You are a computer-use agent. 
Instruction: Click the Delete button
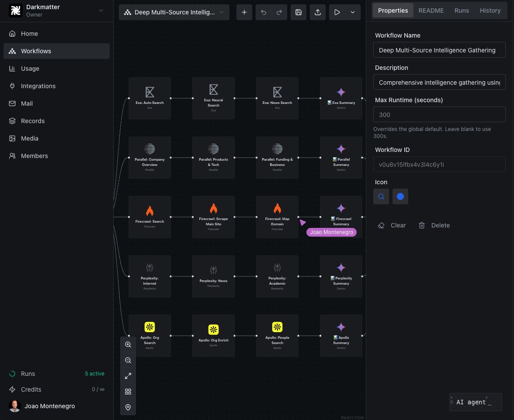tap(434, 225)
